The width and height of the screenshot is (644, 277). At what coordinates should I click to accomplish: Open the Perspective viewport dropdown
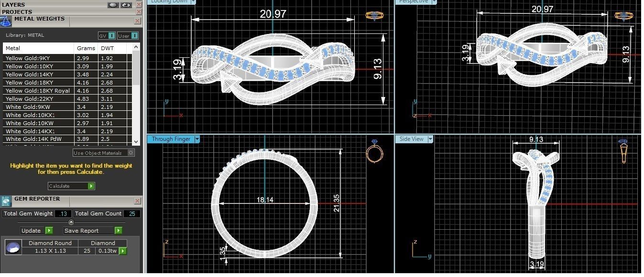pyautogui.click(x=434, y=1)
